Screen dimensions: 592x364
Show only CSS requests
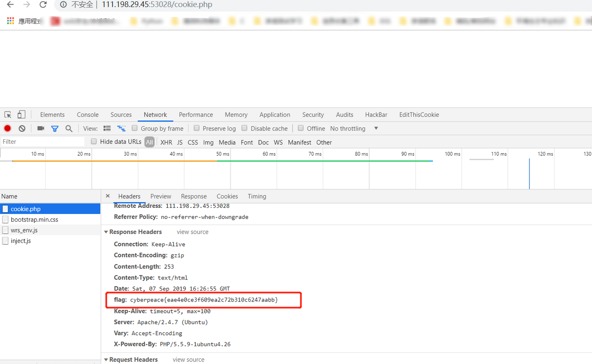(x=193, y=142)
